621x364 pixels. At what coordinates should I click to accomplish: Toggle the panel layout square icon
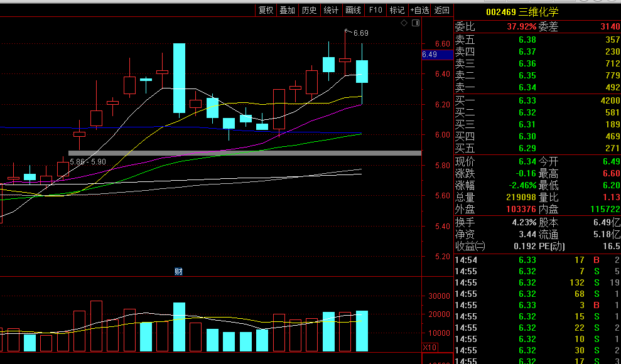(414, 23)
